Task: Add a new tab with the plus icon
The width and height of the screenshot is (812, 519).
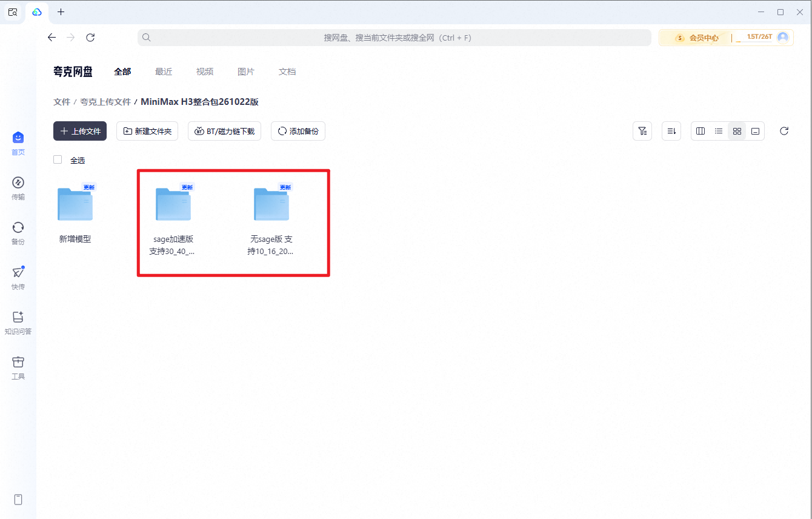Action: (61, 12)
